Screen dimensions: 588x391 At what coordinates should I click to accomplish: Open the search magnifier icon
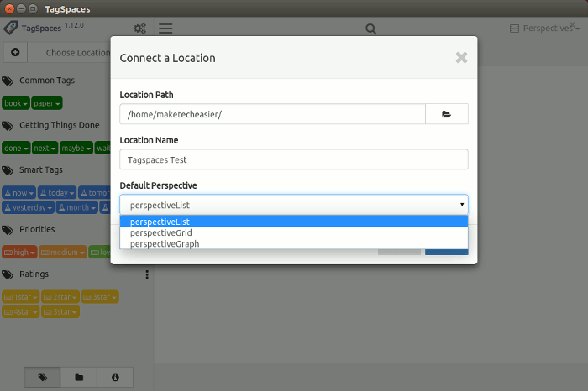(x=371, y=29)
